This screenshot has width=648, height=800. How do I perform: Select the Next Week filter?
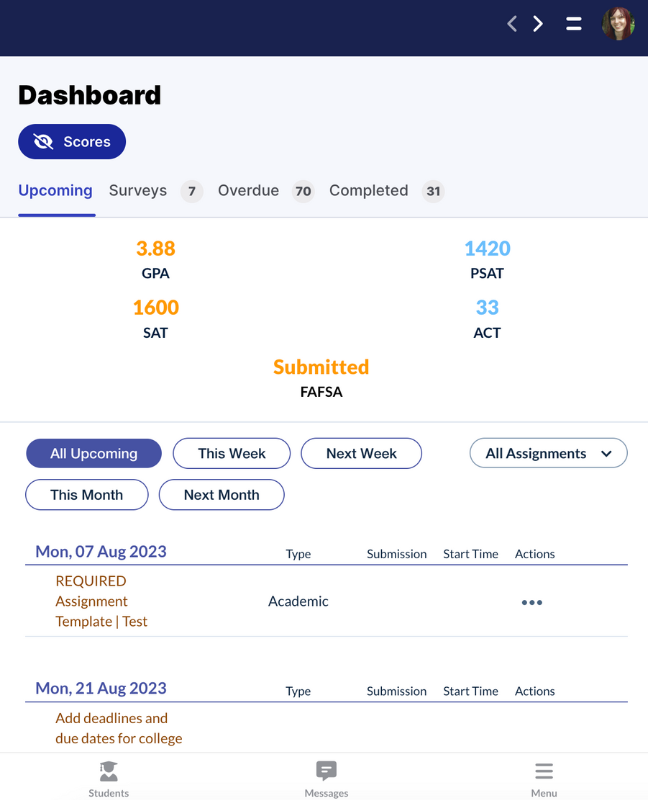[x=361, y=453]
